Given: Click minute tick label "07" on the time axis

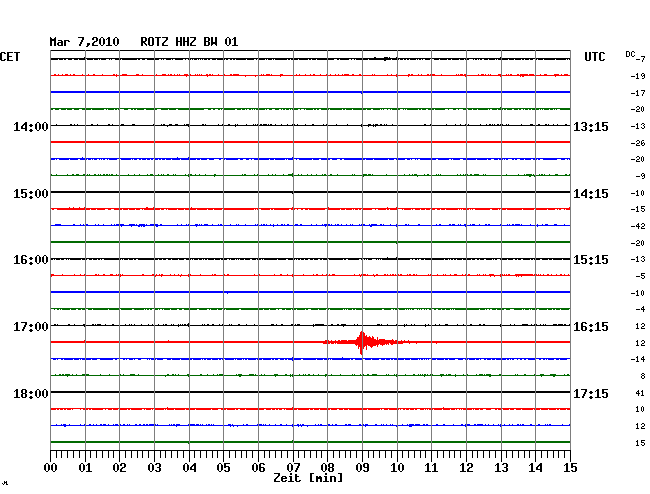Looking at the screenshot, I should [293, 468].
